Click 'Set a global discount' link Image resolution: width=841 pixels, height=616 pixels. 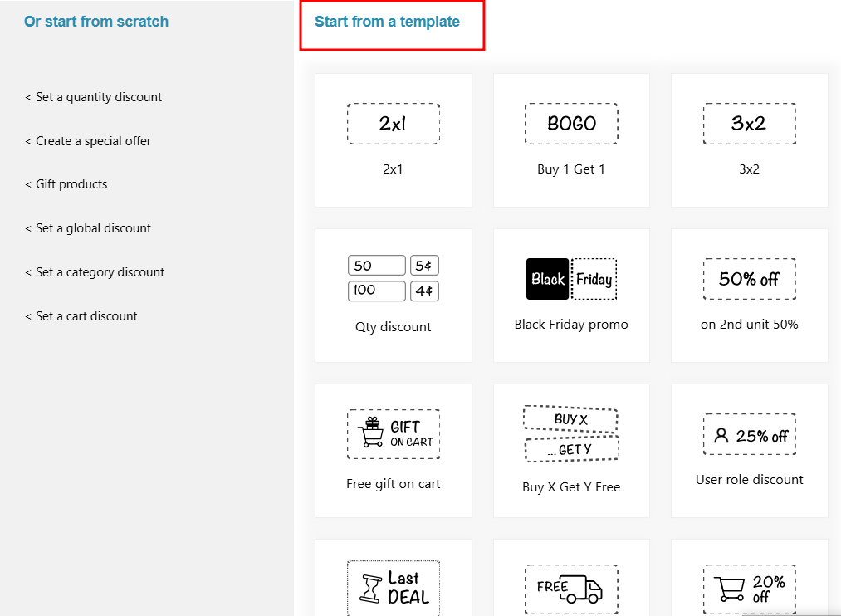coord(88,228)
